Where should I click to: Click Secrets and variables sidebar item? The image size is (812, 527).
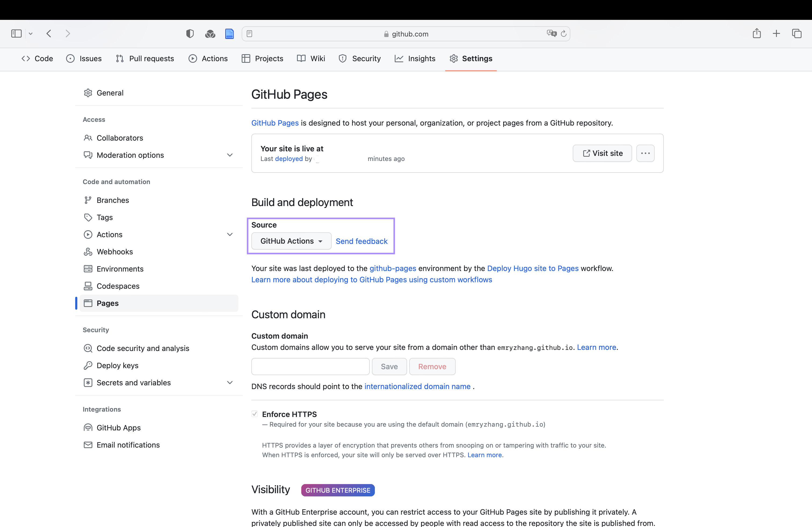[x=159, y=382]
